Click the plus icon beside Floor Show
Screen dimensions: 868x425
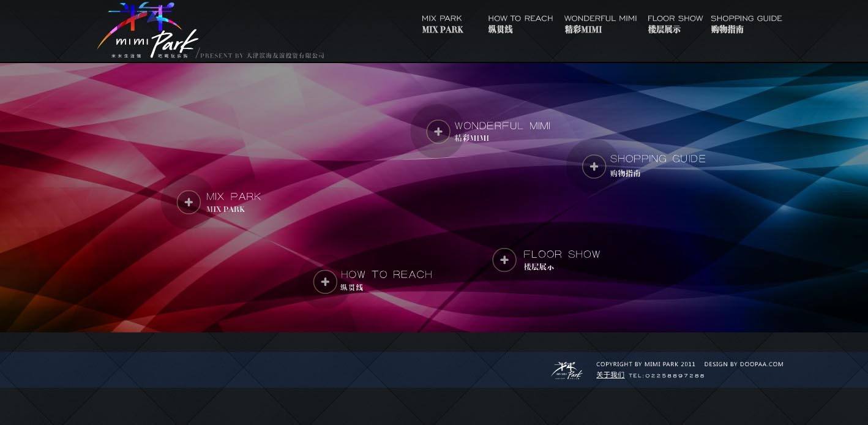point(504,260)
